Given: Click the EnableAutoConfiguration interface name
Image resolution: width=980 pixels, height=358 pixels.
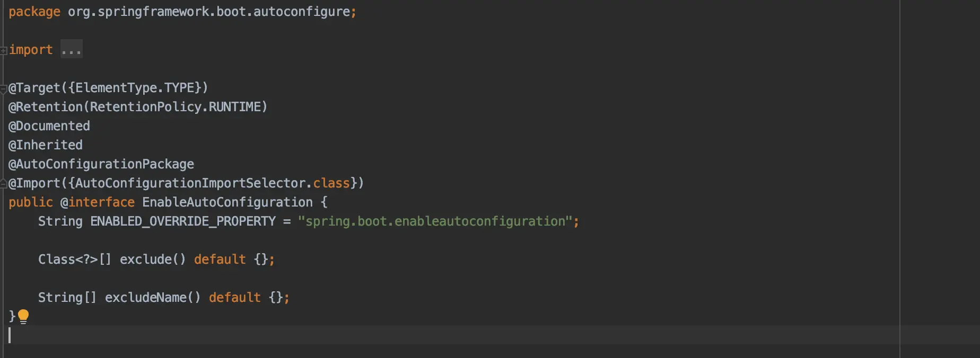Looking at the screenshot, I should 227,202.
